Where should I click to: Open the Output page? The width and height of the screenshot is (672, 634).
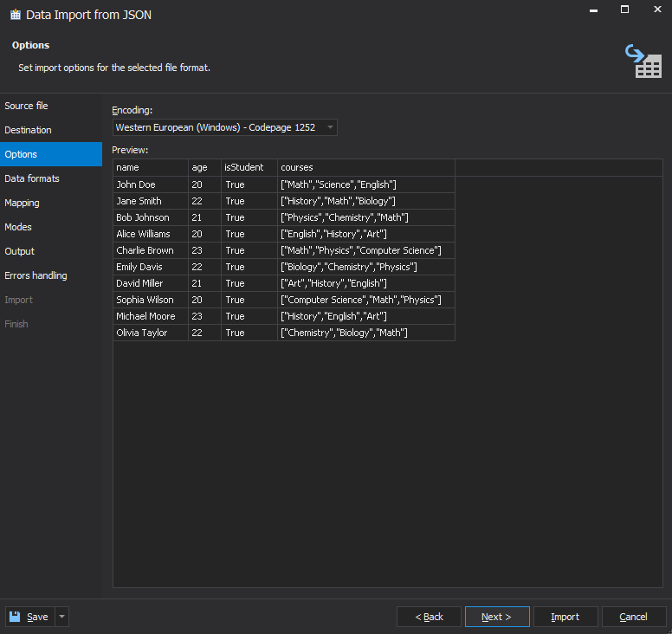coord(51,251)
